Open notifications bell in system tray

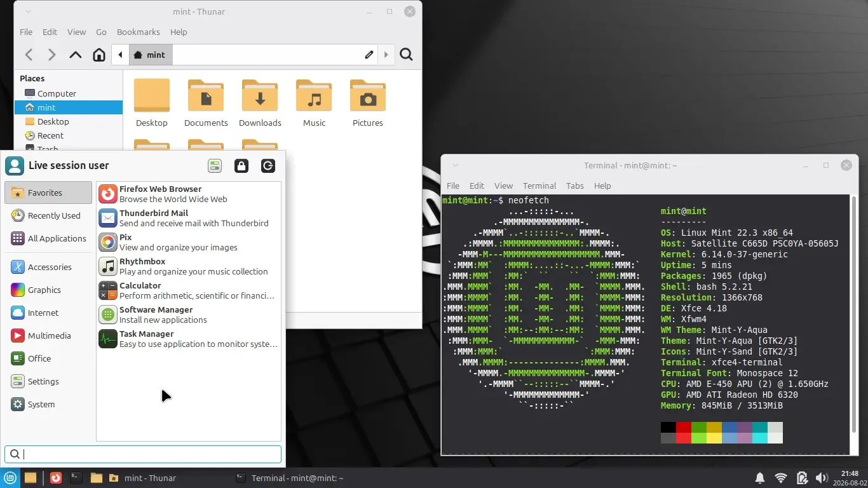coord(760,478)
